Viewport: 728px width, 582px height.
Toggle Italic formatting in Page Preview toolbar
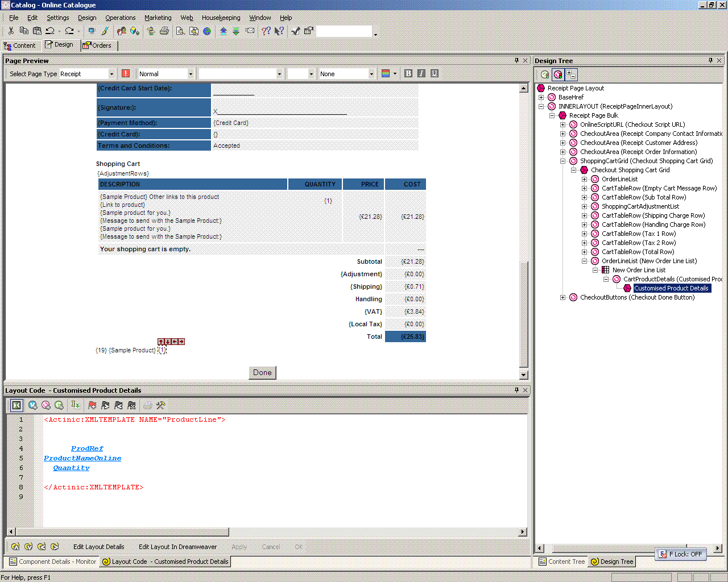point(421,73)
